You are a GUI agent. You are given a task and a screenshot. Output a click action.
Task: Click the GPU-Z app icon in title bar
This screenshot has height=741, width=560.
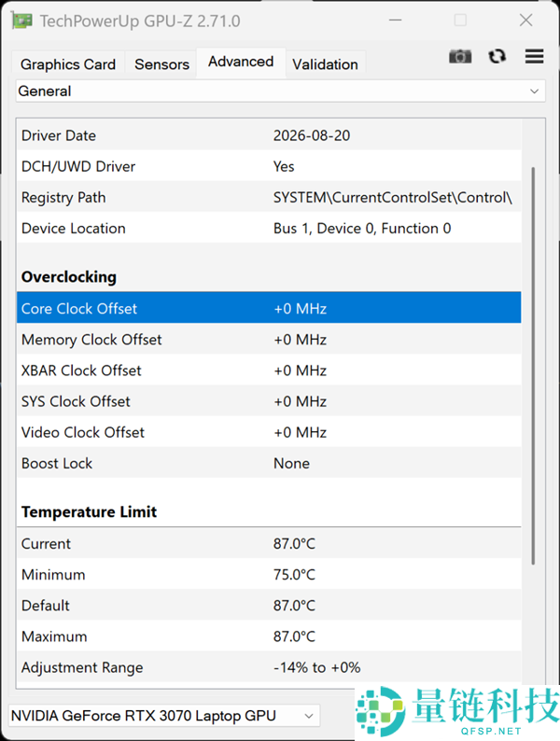point(22,21)
